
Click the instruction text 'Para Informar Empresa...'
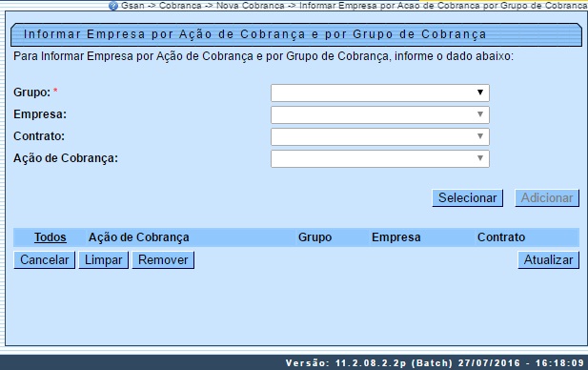click(x=263, y=56)
